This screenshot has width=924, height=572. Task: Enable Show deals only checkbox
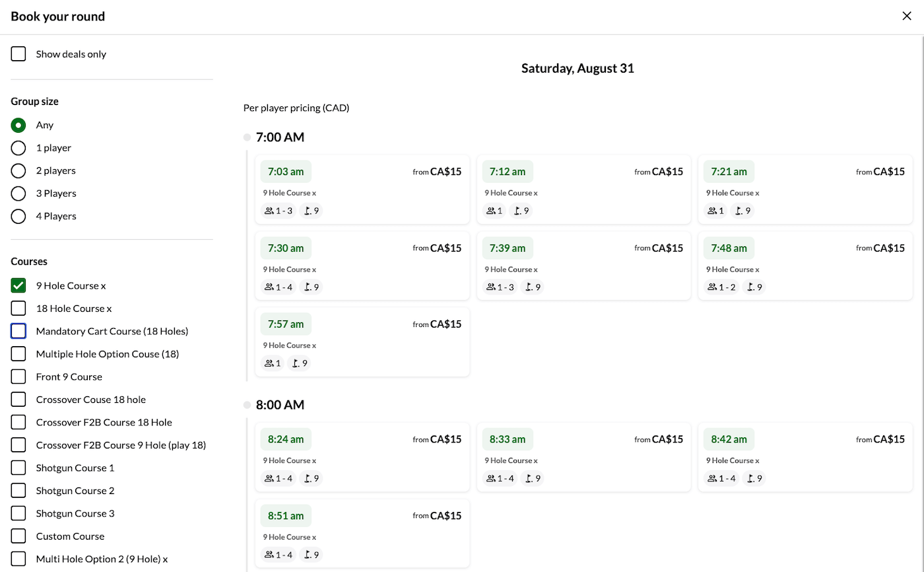click(x=18, y=54)
